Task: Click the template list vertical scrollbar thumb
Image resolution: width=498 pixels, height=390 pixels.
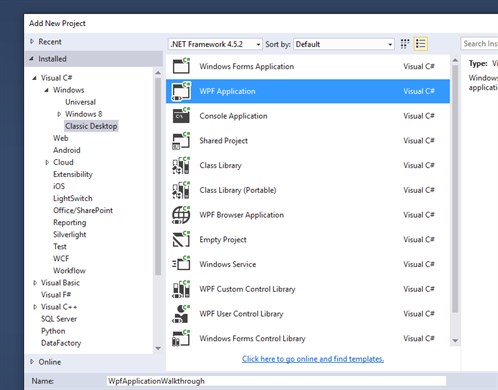Action: [x=455, y=189]
